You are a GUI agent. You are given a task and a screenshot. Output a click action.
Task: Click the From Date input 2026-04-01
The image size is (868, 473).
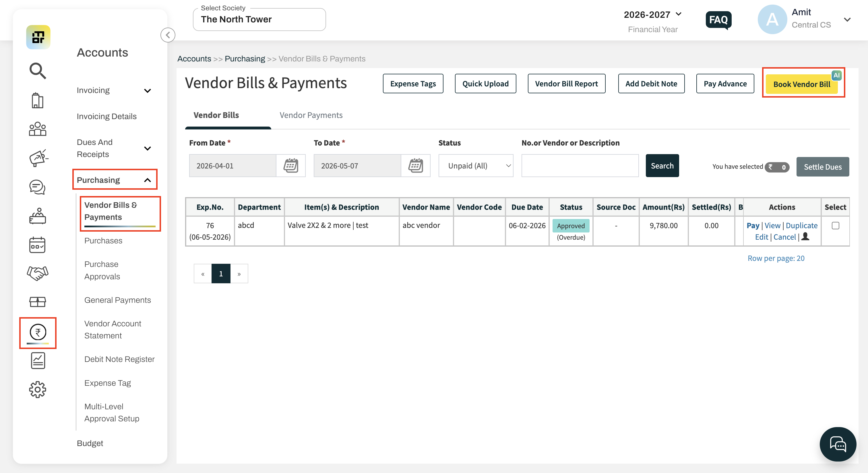coord(232,165)
